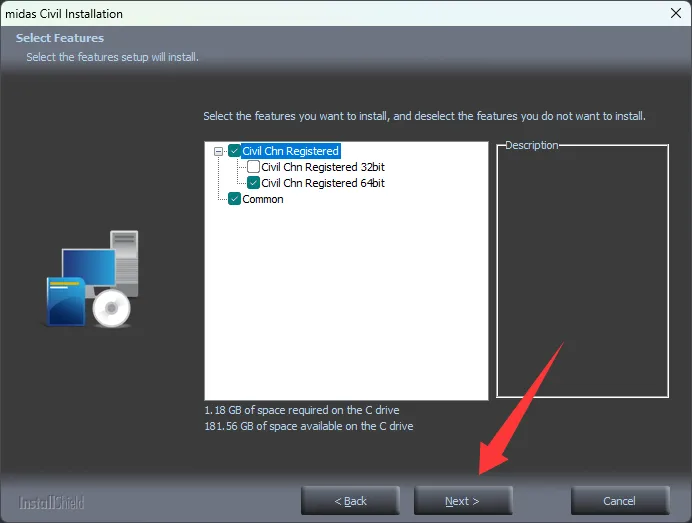Click the Next button

click(463, 501)
